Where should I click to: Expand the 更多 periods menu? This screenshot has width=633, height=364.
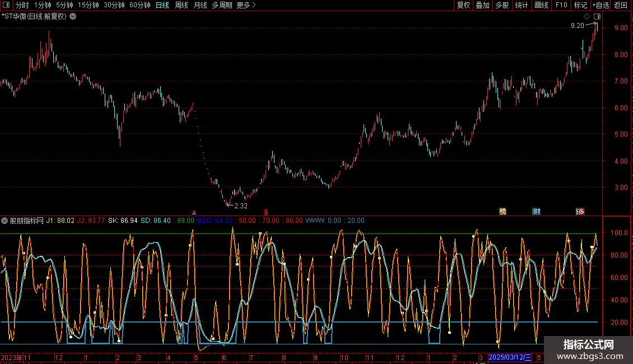point(246,5)
